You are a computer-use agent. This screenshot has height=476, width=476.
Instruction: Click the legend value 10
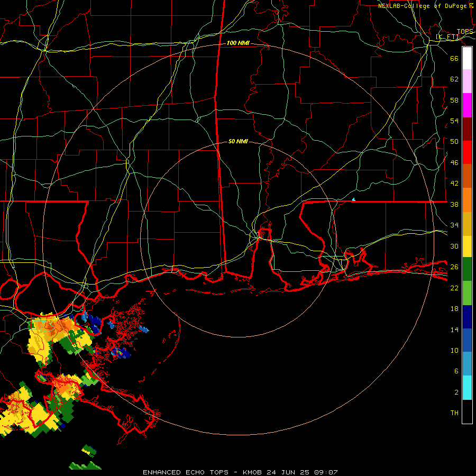(454, 351)
